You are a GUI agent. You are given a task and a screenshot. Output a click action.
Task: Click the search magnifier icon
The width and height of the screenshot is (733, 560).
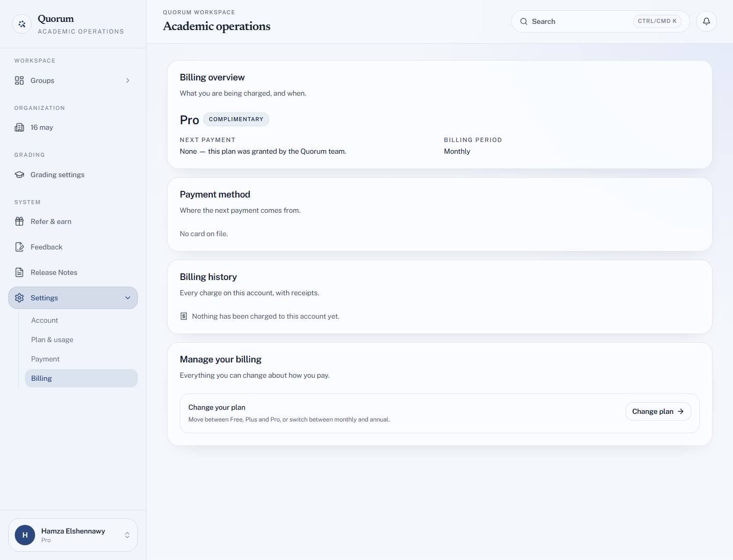point(523,21)
